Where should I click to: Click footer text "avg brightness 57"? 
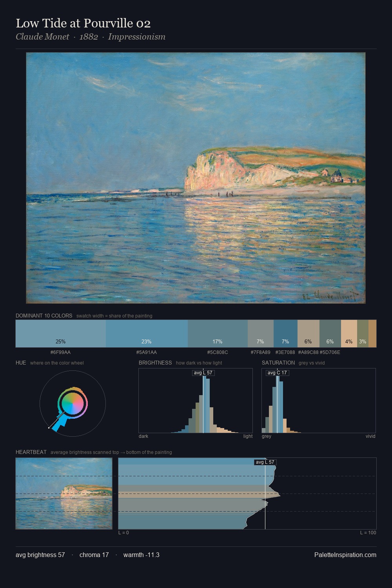40,555
